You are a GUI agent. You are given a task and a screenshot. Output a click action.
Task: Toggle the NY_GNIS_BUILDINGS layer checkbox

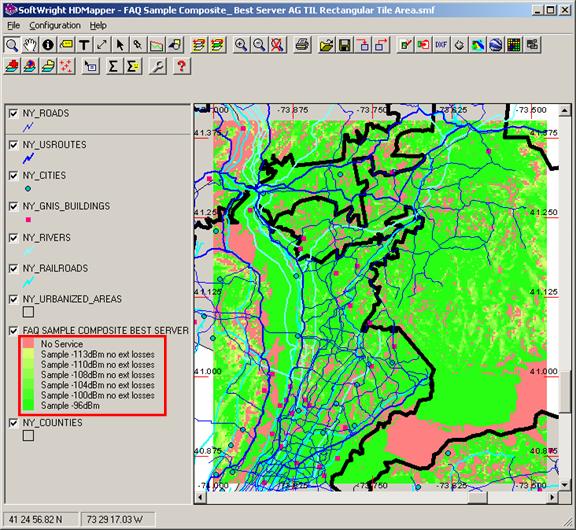coord(13,206)
